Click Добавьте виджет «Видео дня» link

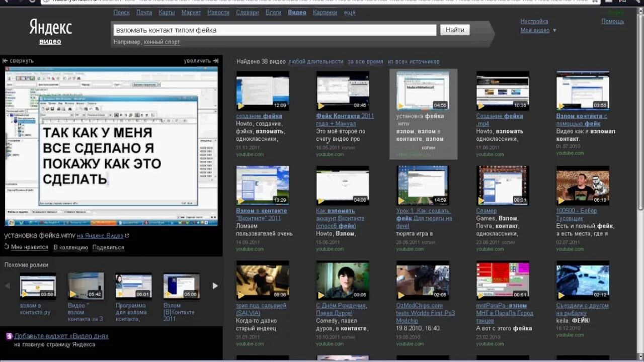[61, 336]
